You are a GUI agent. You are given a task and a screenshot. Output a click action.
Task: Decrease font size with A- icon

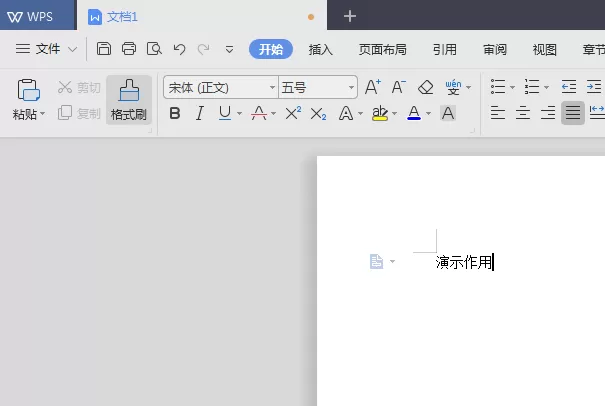pos(399,87)
